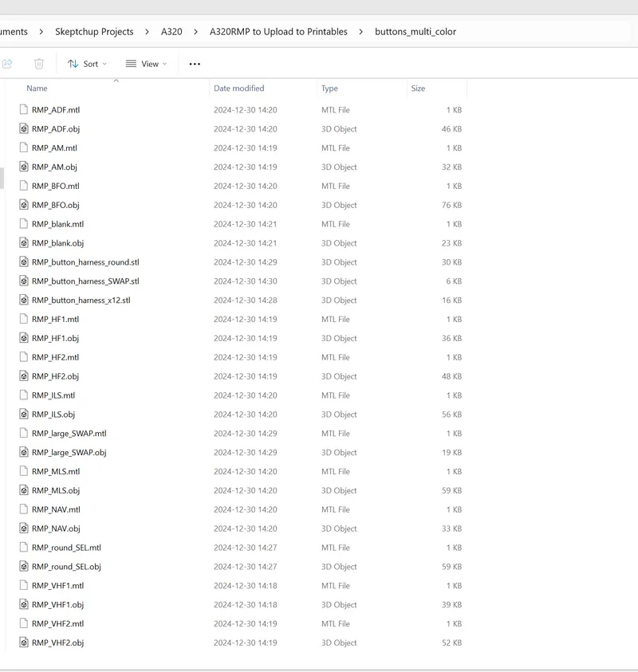Select the RMP_button_harness_round.stl file icon
The width and height of the screenshot is (638, 672).
click(24, 262)
